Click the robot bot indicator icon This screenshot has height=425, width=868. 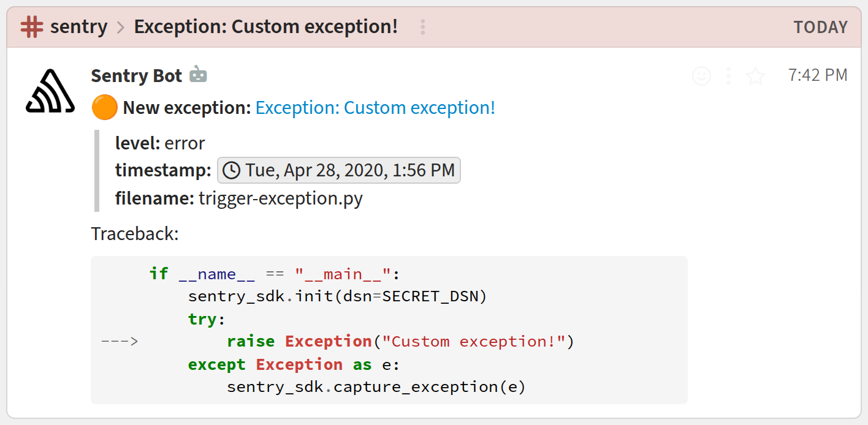click(198, 75)
